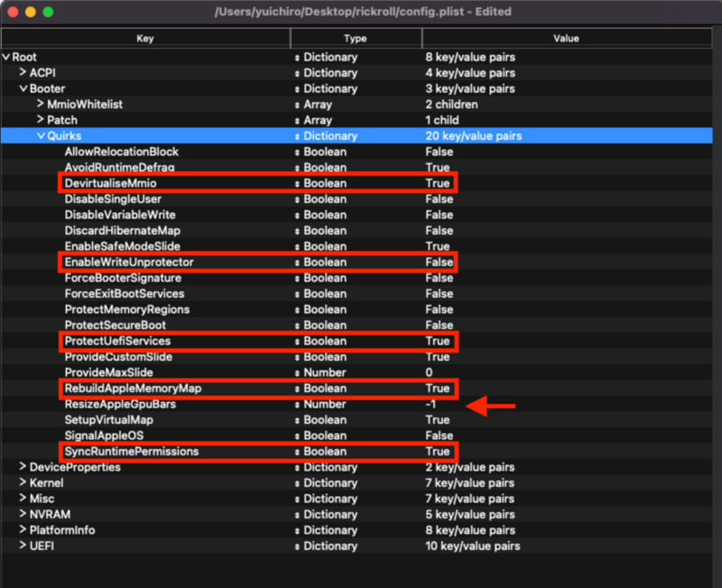Click the '2 children' value of MmioWhitelist
The height and width of the screenshot is (588, 722).
coord(452,104)
